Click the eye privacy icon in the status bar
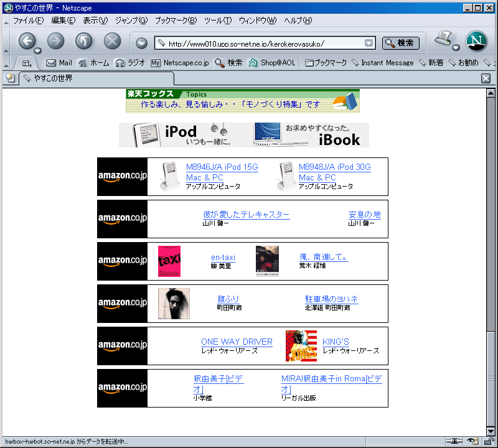 pyautogui.click(x=472, y=441)
